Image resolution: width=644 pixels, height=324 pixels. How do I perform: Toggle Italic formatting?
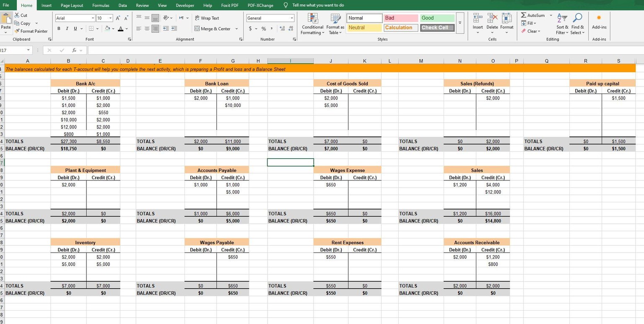coord(67,29)
